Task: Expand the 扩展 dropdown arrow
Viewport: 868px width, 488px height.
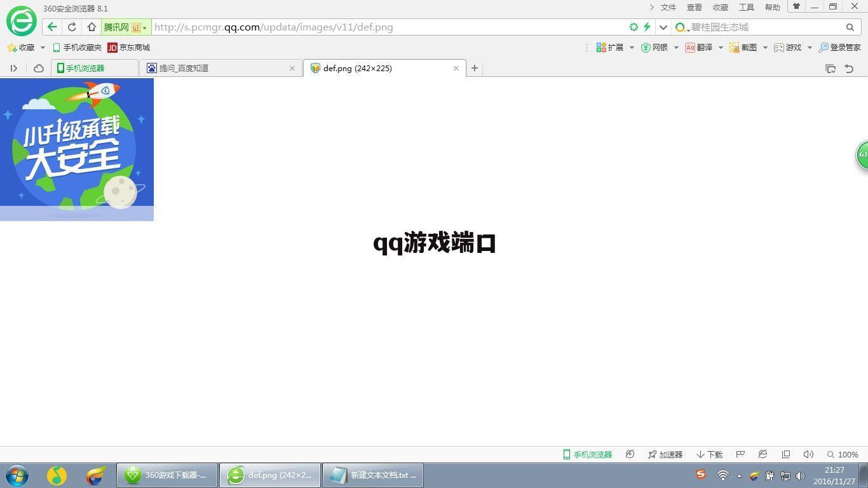Action: tap(632, 48)
